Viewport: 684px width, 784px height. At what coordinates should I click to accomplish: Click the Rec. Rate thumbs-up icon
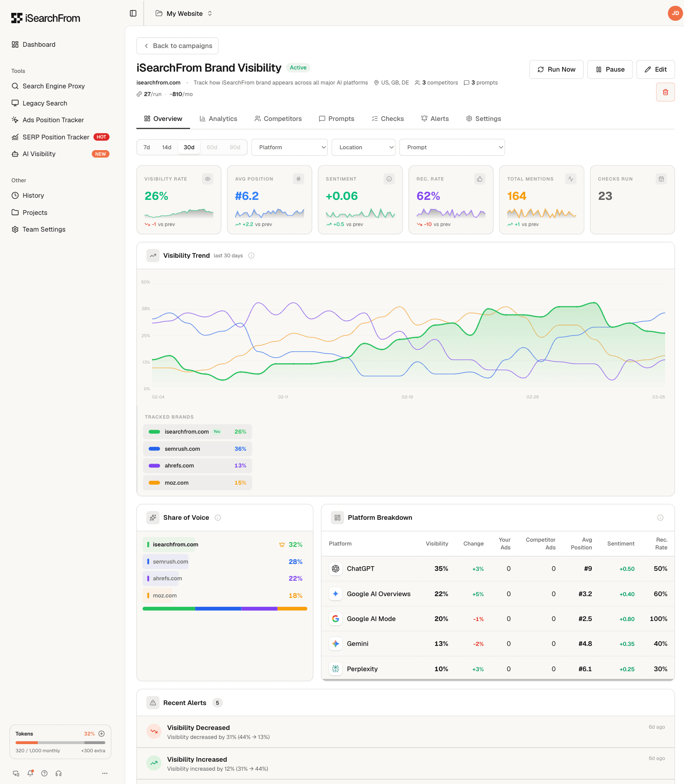coord(480,179)
